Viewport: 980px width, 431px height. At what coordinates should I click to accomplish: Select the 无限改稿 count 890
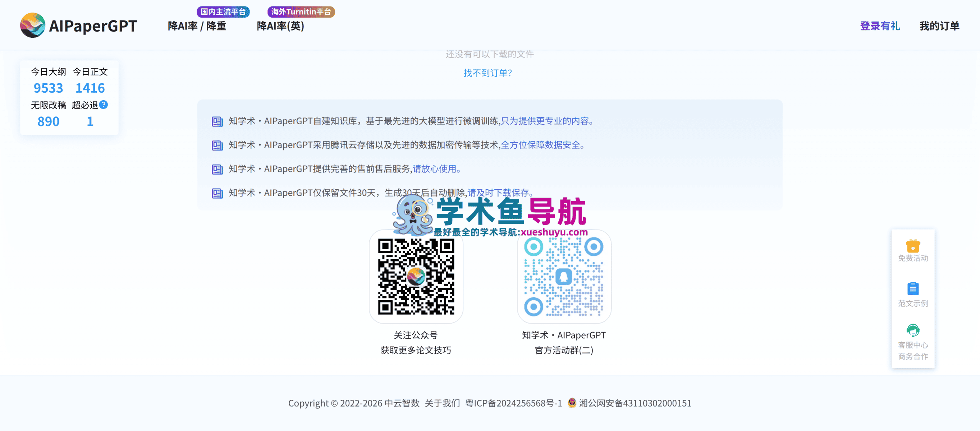pos(48,121)
